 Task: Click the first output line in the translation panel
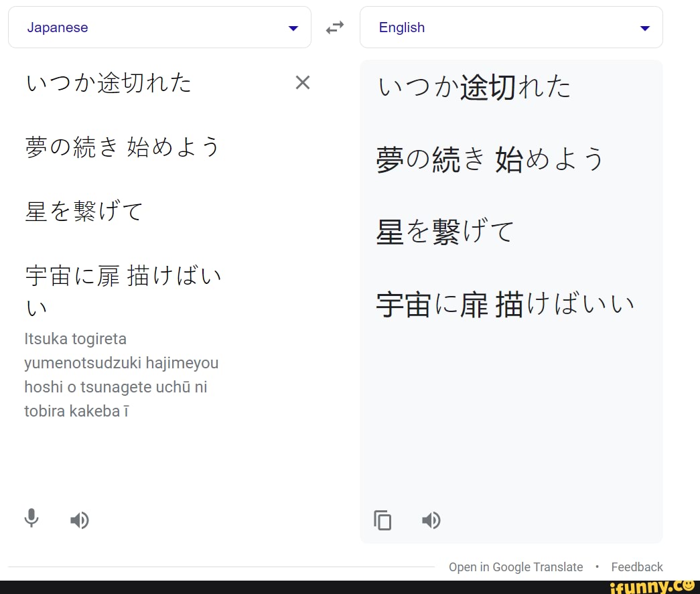[474, 88]
